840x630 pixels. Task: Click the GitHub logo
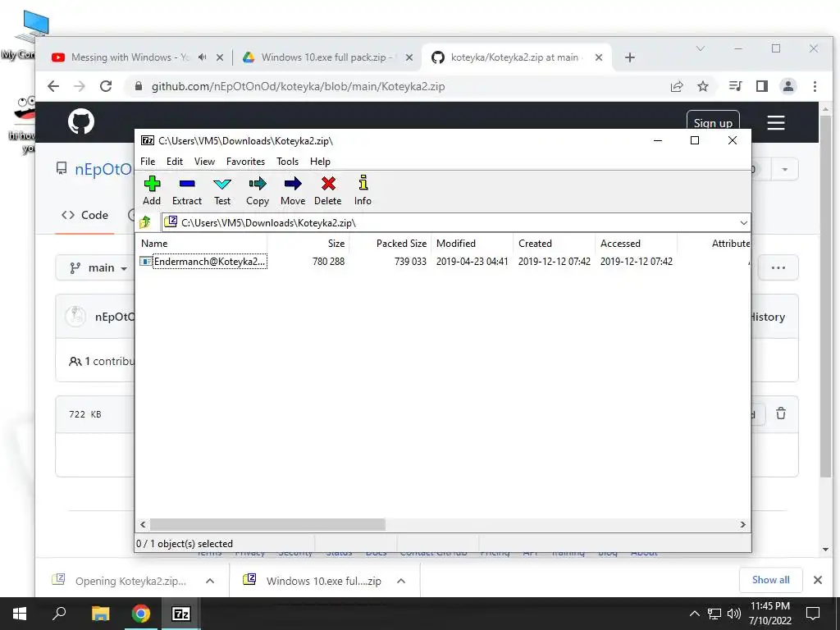coord(81,121)
